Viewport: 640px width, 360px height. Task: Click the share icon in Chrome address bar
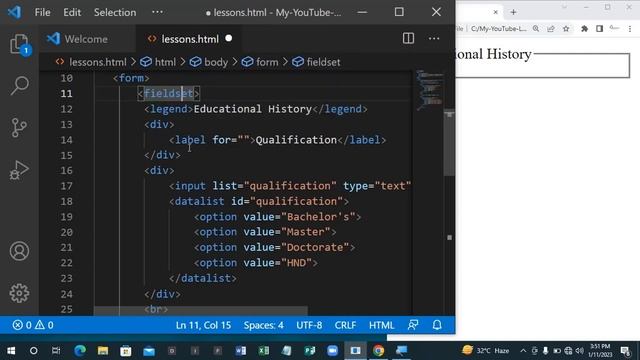551,29
